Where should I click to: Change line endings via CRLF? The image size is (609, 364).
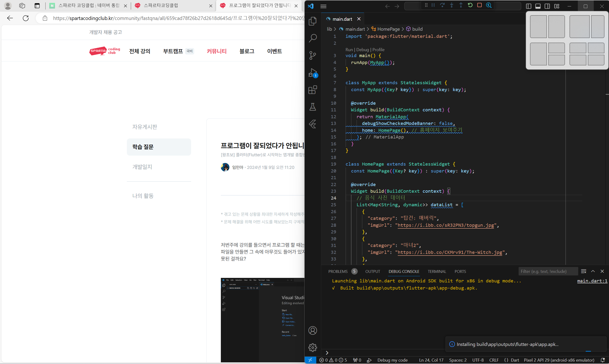[494, 360]
